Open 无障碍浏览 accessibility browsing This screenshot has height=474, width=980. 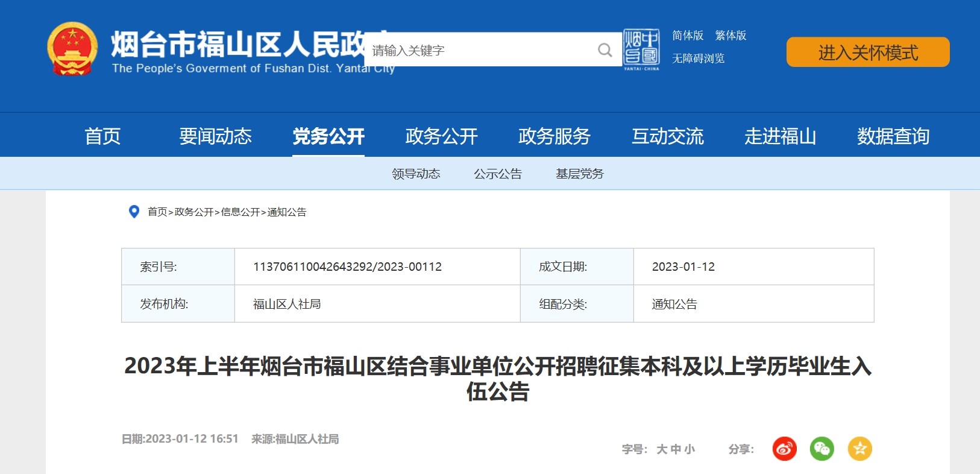(698, 58)
